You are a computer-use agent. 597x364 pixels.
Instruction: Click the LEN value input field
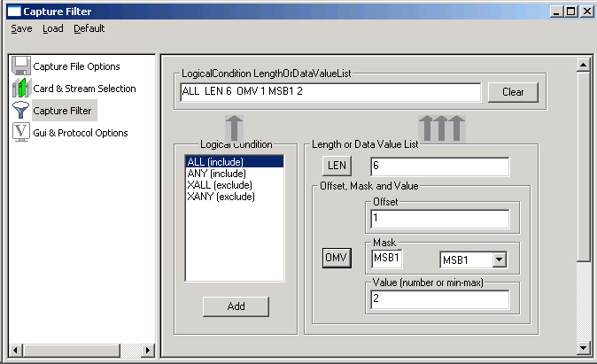tap(439, 167)
